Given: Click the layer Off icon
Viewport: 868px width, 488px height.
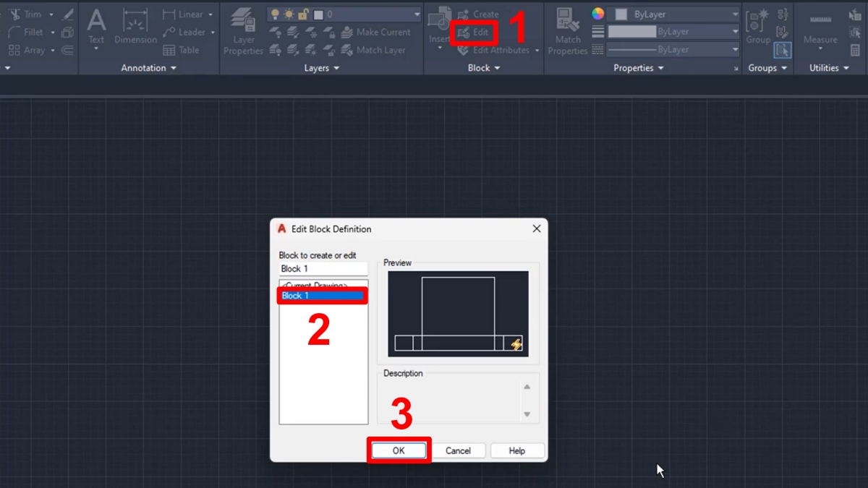Looking at the screenshot, I should 275,33.
